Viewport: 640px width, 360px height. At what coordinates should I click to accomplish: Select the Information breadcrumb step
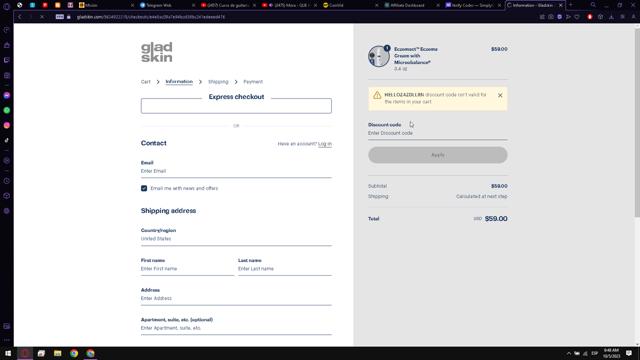179,82
